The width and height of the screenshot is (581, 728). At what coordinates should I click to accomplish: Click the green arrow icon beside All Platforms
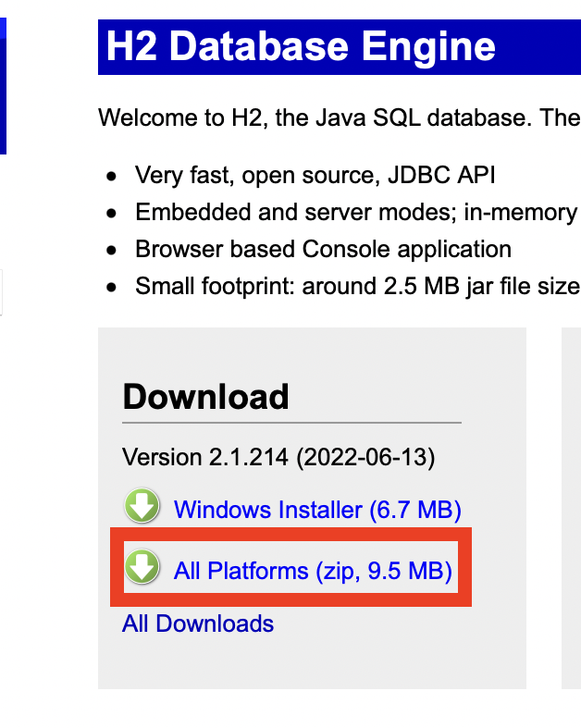(x=142, y=567)
